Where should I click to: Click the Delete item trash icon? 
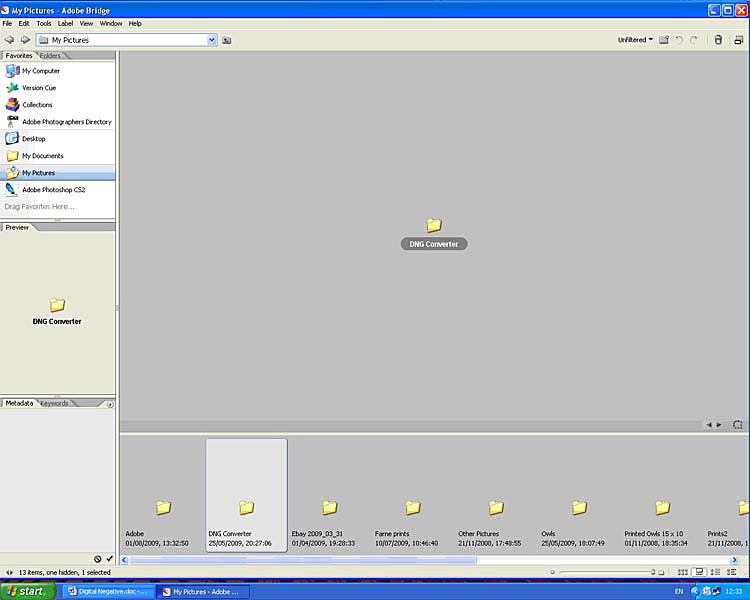click(717, 40)
